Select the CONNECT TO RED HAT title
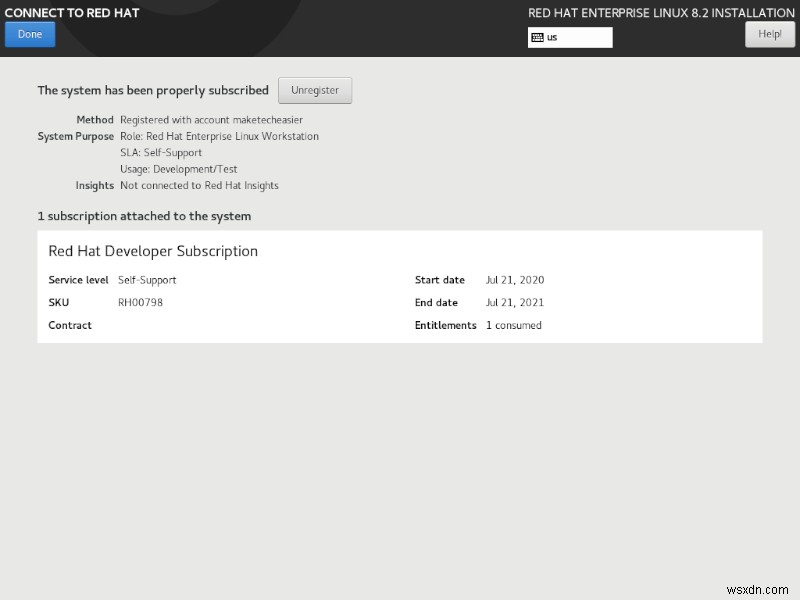 (x=71, y=13)
